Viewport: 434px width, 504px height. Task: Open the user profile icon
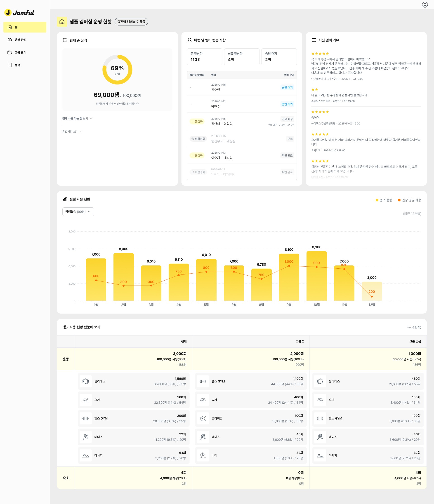click(x=425, y=5)
